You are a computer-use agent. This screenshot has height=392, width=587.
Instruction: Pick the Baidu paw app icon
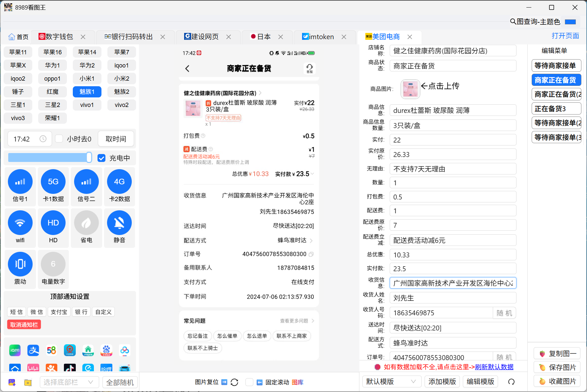tap(106, 350)
